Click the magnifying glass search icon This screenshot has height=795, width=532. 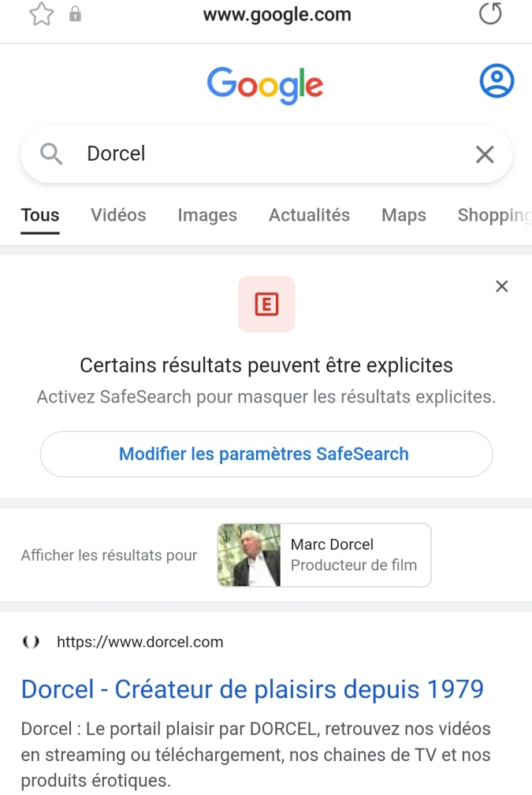click(x=51, y=154)
